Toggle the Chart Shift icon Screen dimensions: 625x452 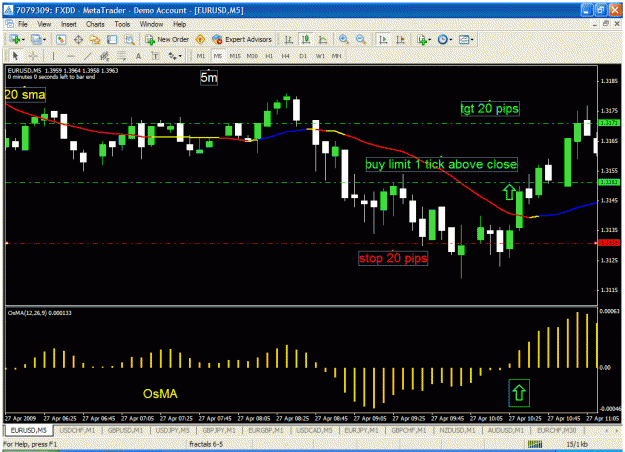click(x=400, y=39)
